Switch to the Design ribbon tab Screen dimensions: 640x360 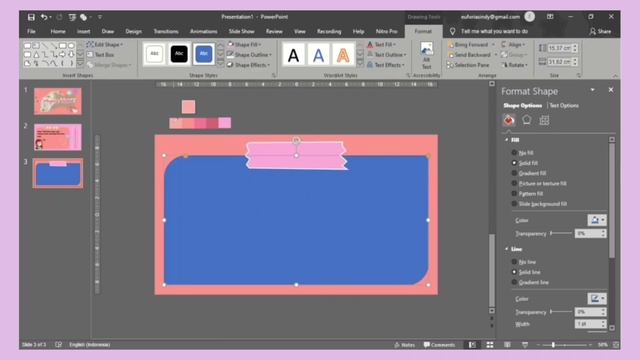click(133, 31)
